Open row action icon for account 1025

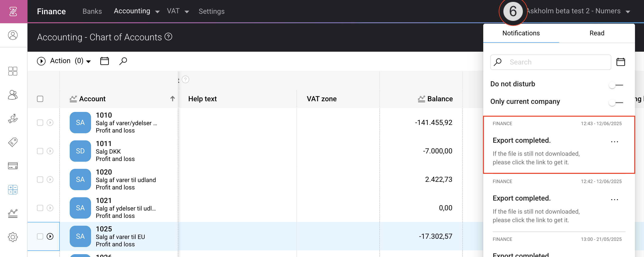pyautogui.click(x=50, y=236)
